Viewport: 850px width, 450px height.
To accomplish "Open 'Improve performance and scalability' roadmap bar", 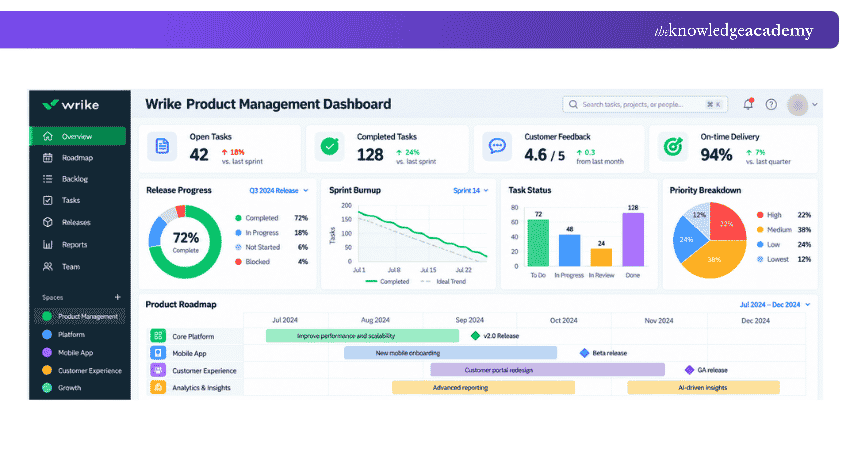I will 362,336.
